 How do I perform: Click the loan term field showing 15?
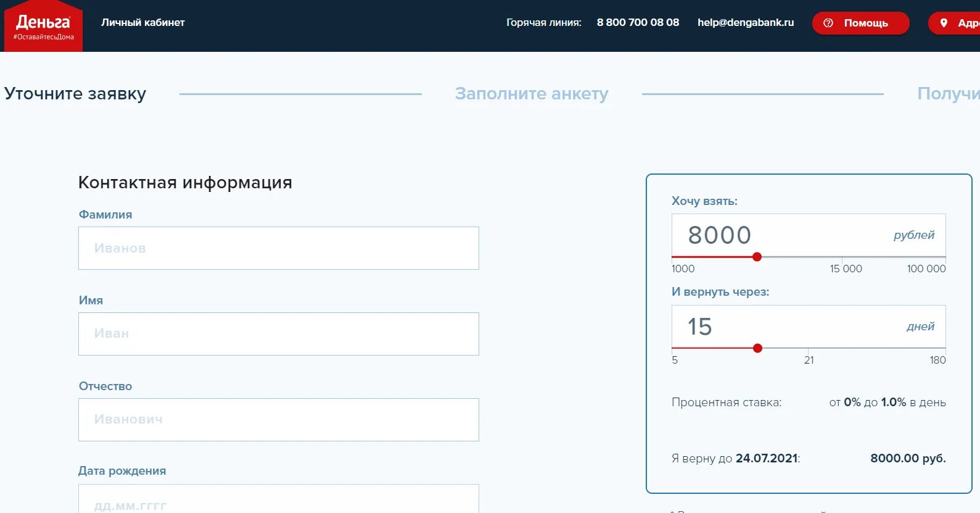coord(809,327)
